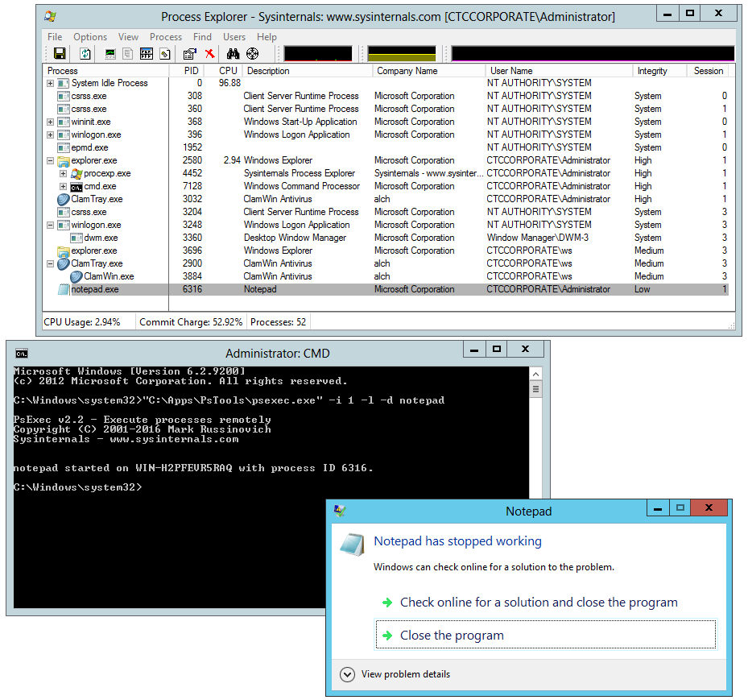Open the Process menu

[166, 37]
